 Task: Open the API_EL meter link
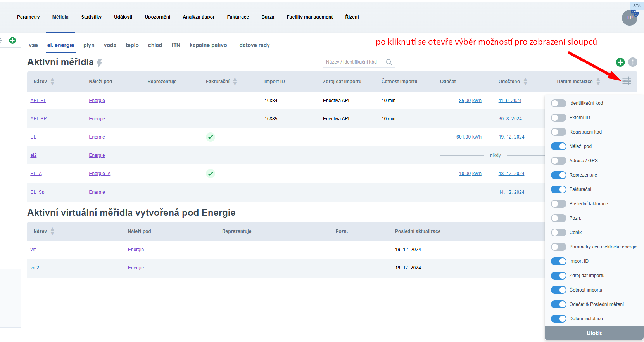[38, 101]
